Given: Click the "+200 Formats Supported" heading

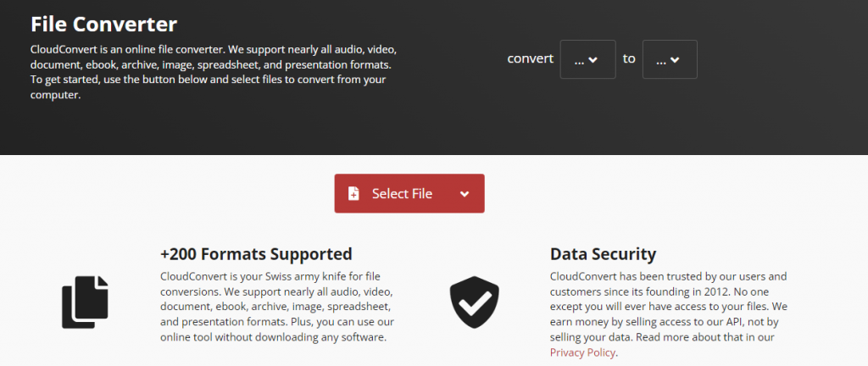Looking at the screenshot, I should click(x=256, y=254).
